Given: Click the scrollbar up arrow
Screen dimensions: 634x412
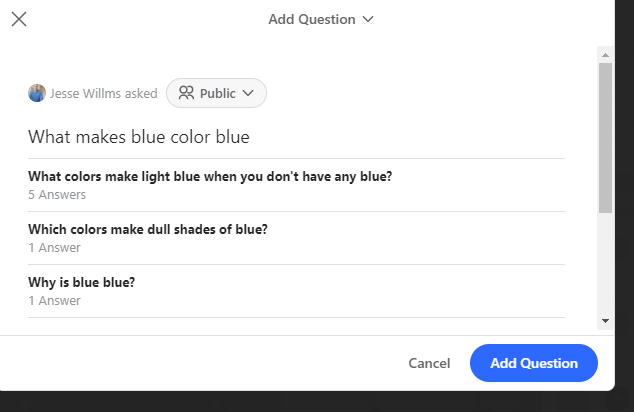Looking at the screenshot, I should click(605, 53).
